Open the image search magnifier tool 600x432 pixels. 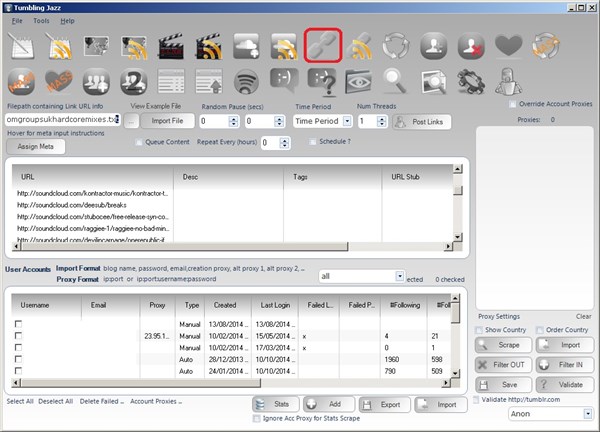click(x=434, y=82)
